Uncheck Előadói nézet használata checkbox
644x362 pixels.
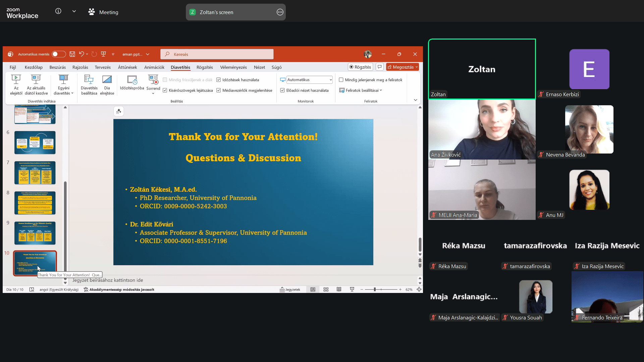click(x=282, y=90)
